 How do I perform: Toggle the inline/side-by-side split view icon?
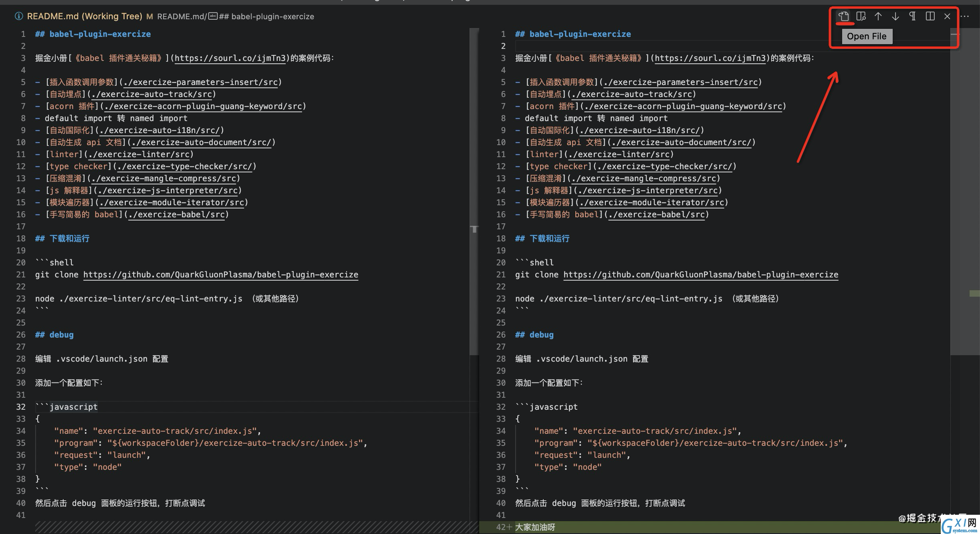click(x=930, y=16)
